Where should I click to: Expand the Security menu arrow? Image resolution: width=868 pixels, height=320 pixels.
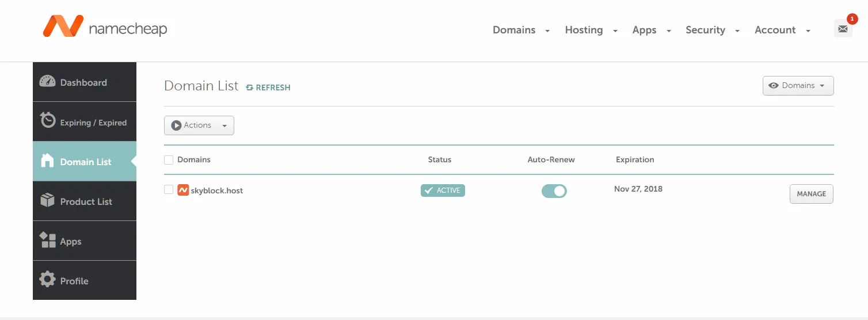pyautogui.click(x=737, y=31)
